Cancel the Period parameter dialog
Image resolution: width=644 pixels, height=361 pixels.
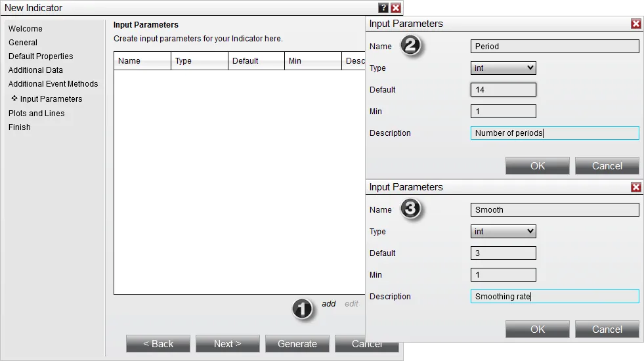point(607,166)
